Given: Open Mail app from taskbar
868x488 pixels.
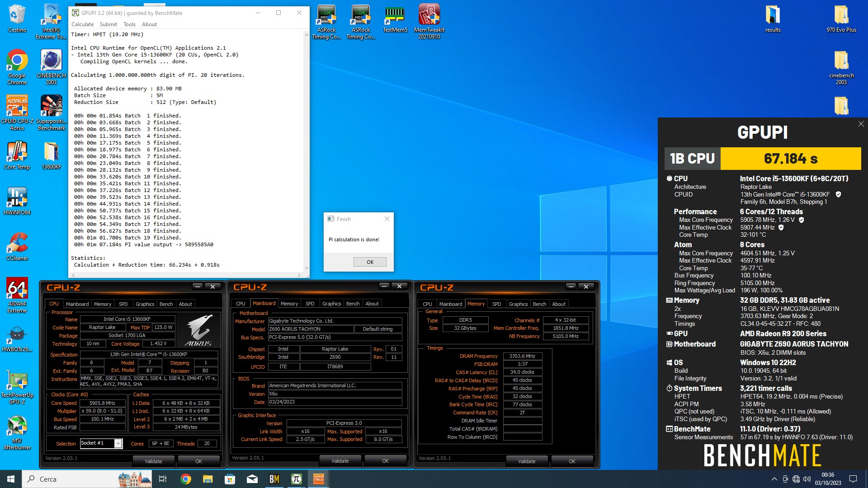Looking at the screenshot, I should pyautogui.click(x=252, y=479).
